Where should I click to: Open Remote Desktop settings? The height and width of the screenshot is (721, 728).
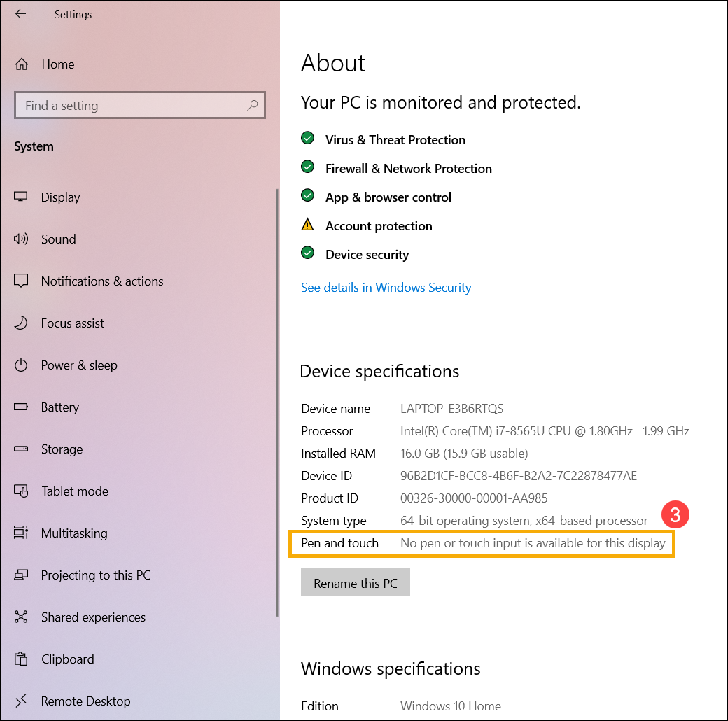(x=86, y=701)
